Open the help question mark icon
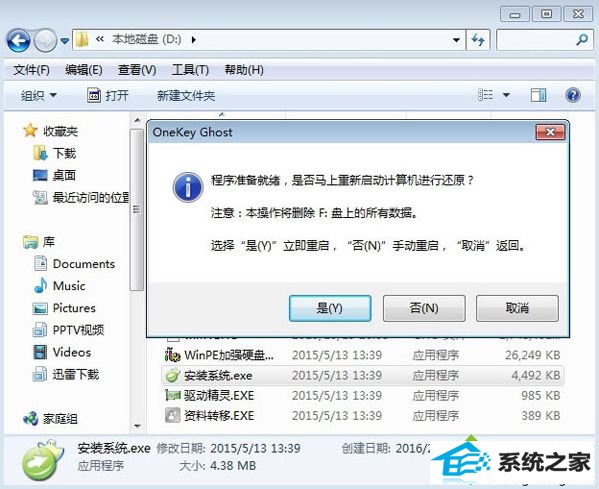 pos(573,95)
